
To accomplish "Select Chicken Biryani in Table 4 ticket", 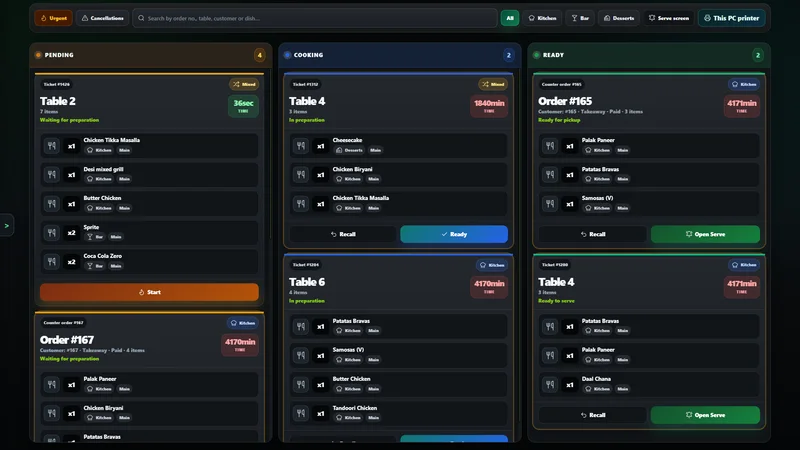I will pyautogui.click(x=398, y=174).
